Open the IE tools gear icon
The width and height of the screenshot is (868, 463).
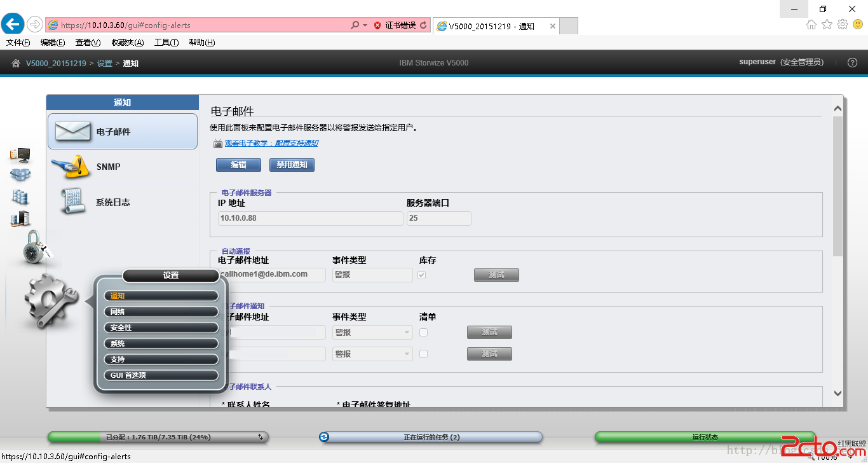843,25
